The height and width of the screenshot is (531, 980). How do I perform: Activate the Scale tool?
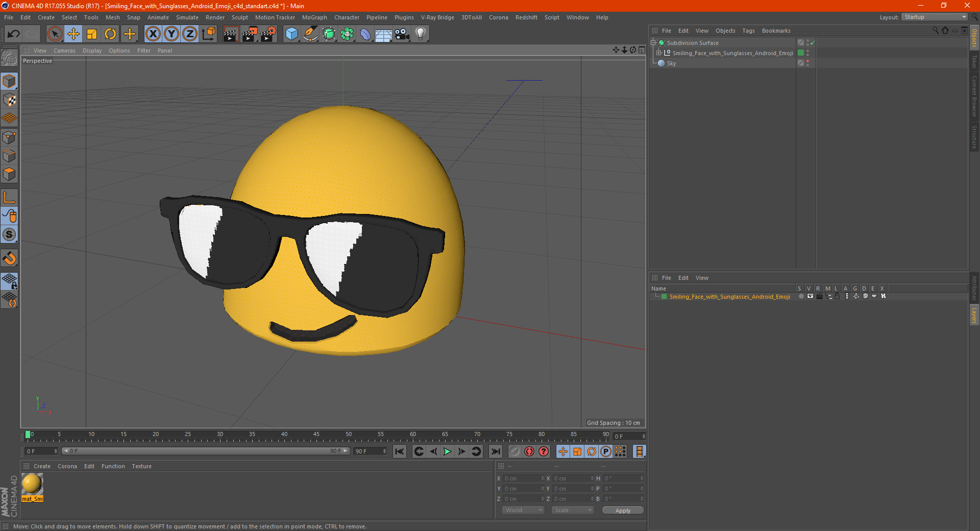[92, 34]
